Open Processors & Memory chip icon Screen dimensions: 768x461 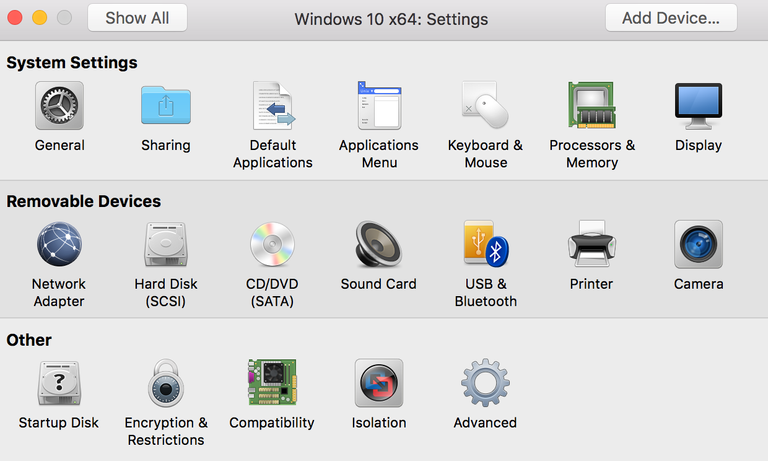pos(592,105)
